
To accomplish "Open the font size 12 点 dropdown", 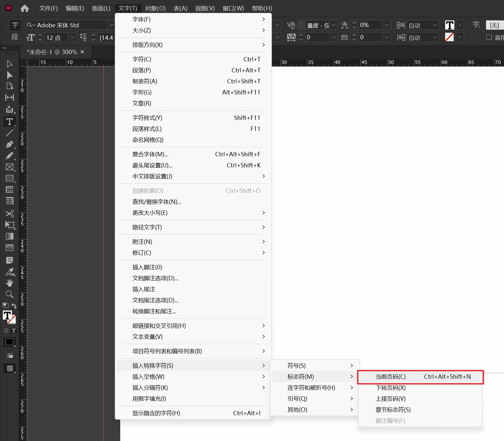I will (x=73, y=37).
